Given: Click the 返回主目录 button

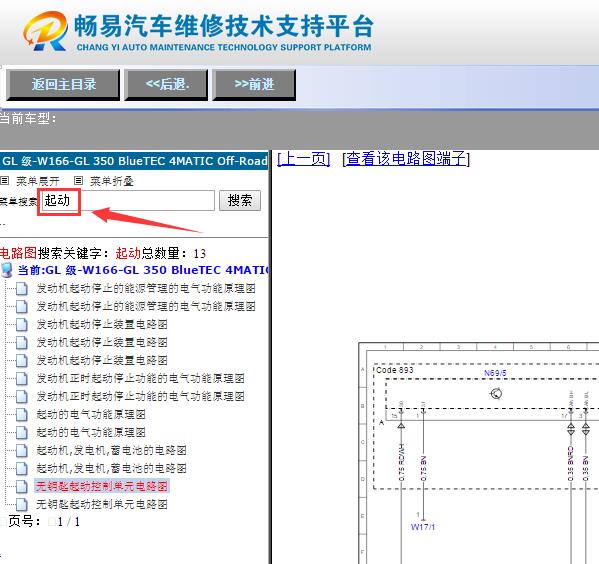Looking at the screenshot, I should point(63,84).
